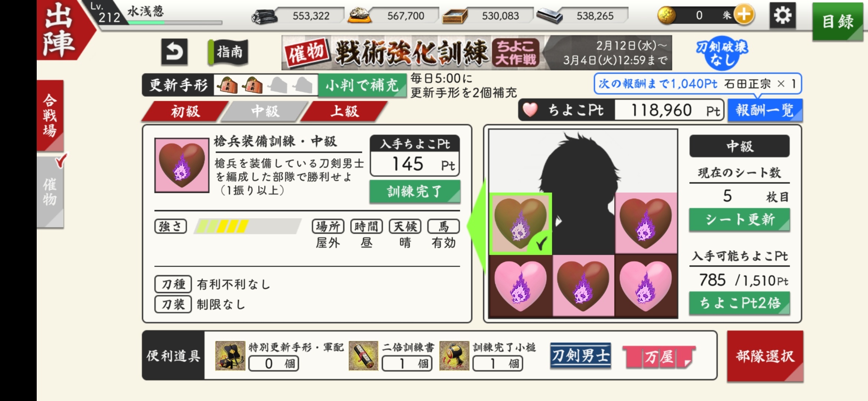Choose the brown heart tile on pink background at right
The image size is (868, 401).
pos(646,223)
